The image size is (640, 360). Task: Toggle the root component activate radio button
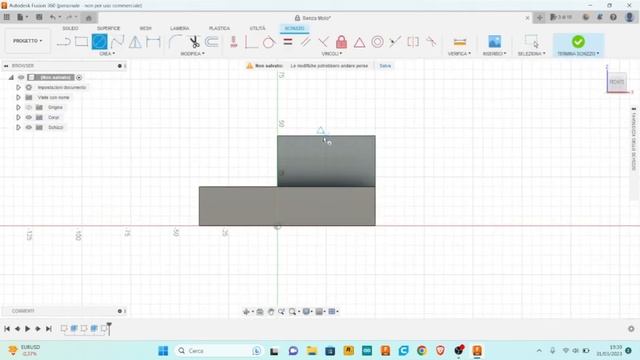point(79,77)
